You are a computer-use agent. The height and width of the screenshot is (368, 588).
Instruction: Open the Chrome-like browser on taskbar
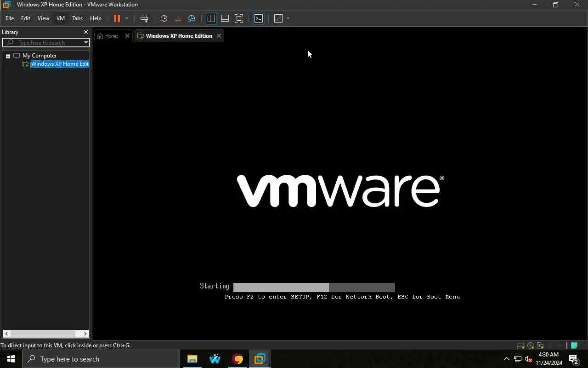(x=237, y=359)
